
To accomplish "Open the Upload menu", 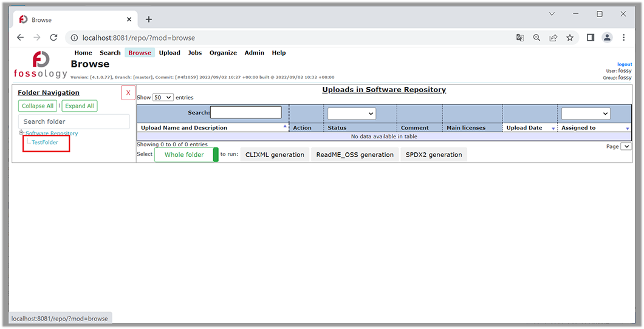I will pos(170,53).
